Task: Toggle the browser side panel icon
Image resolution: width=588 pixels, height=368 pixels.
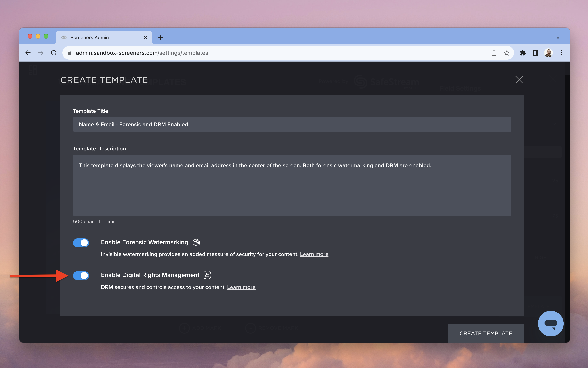Action: pos(535,53)
